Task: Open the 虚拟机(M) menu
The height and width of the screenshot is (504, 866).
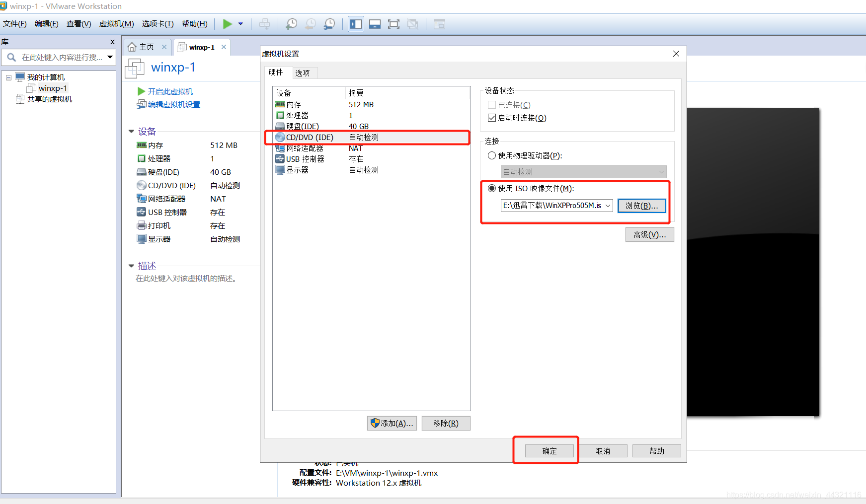Action: click(x=117, y=24)
